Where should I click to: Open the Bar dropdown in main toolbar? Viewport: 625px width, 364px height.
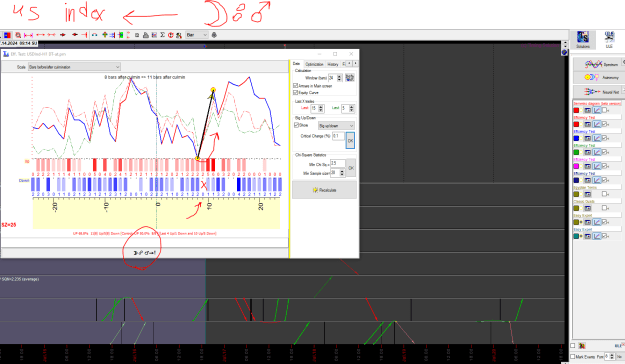click(x=197, y=35)
